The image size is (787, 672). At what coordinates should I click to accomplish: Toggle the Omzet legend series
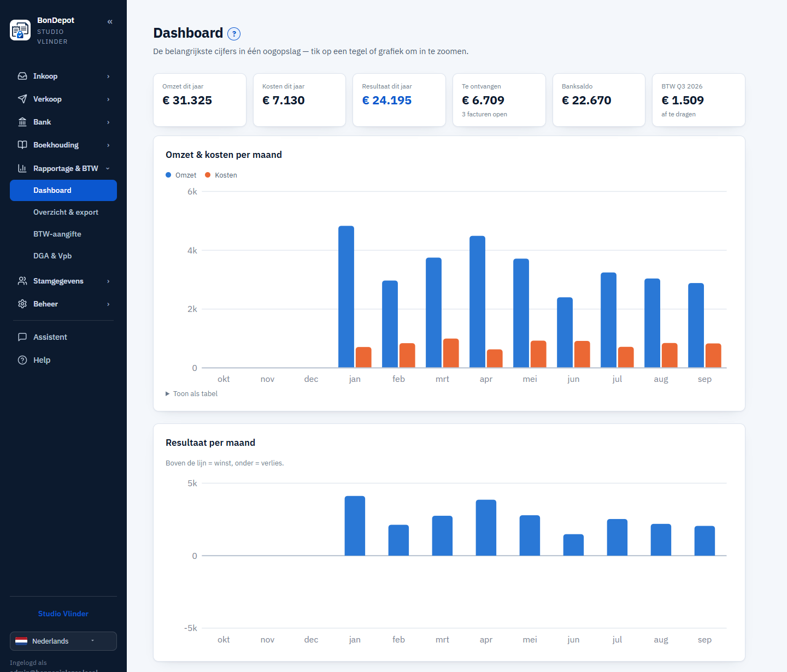click(x=181, y=175)
